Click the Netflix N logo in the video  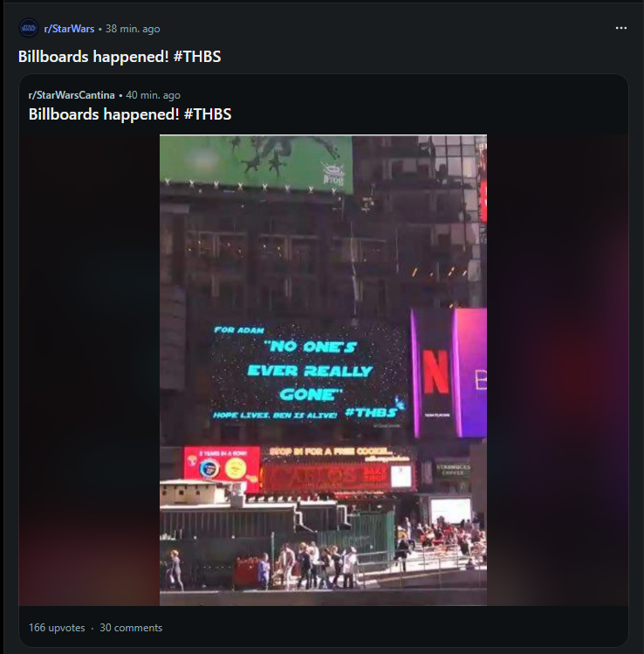436,373
